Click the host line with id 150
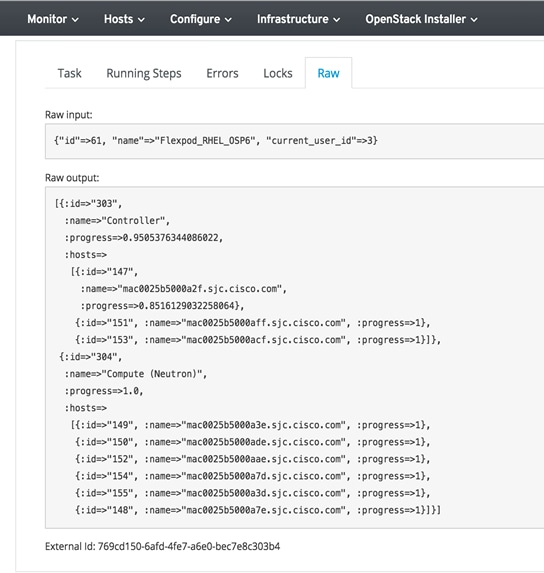This screenshot has width=544, height=573. click(253, 442)
